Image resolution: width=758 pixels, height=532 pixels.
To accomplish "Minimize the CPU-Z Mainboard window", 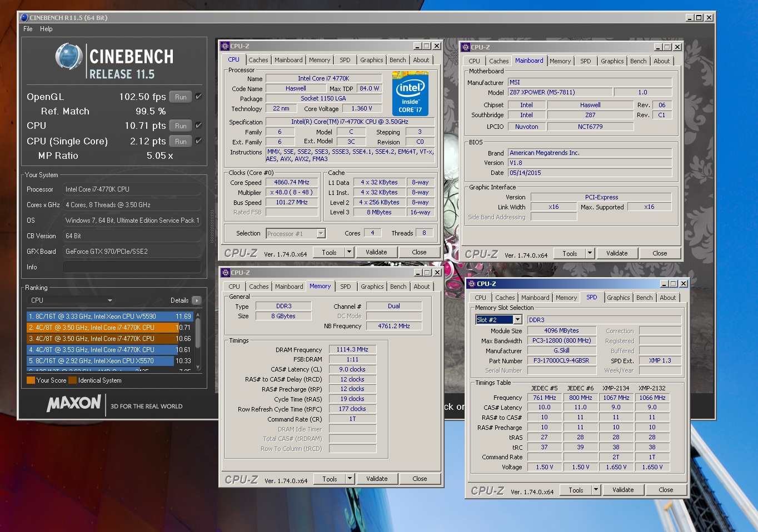I will 658,47.
